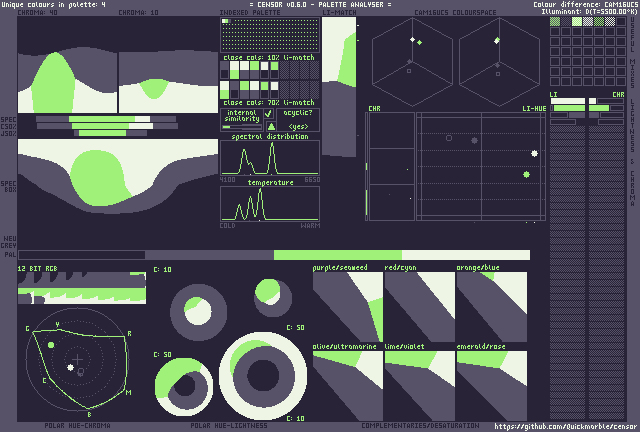This screenshot has width=640, height=432.
Task: Click grey diamond marker in left CAM16UCS cube
Action: (x=409, y=62)
